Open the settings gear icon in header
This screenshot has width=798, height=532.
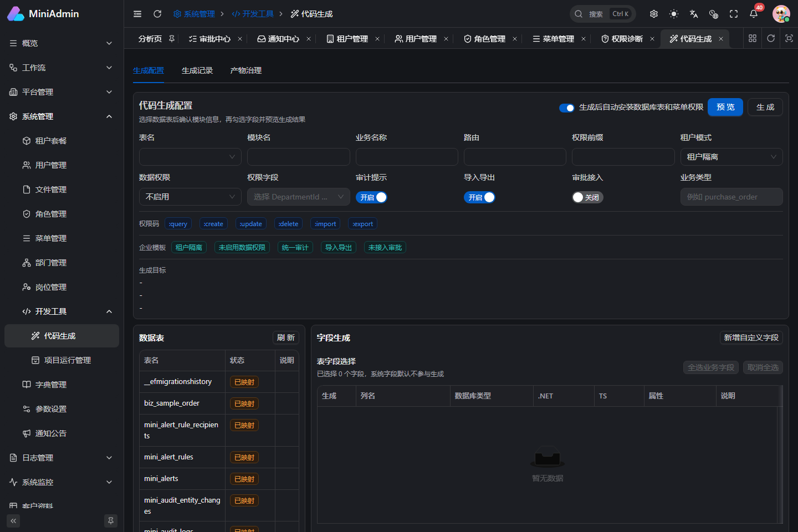pyautogui.click(x=654, y=14)
